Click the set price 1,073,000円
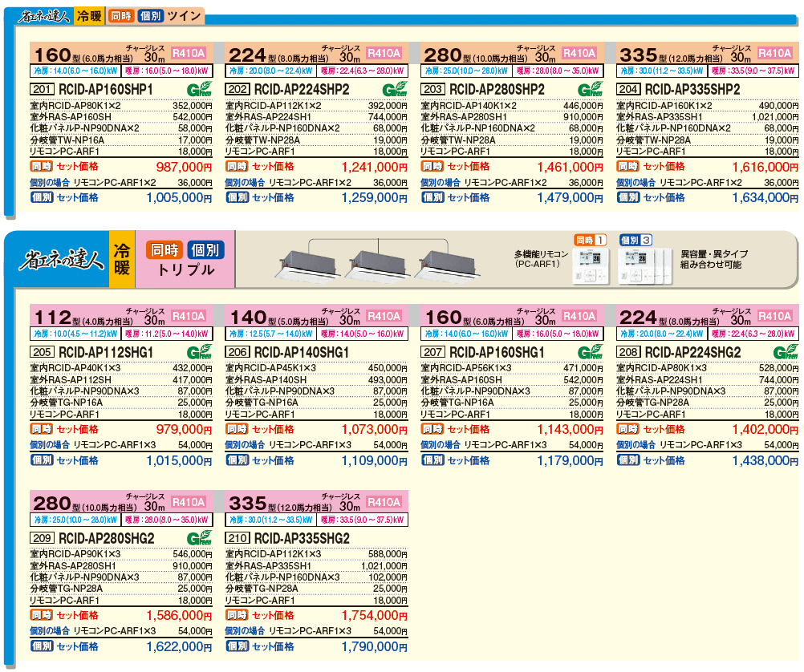 (374, 430)
